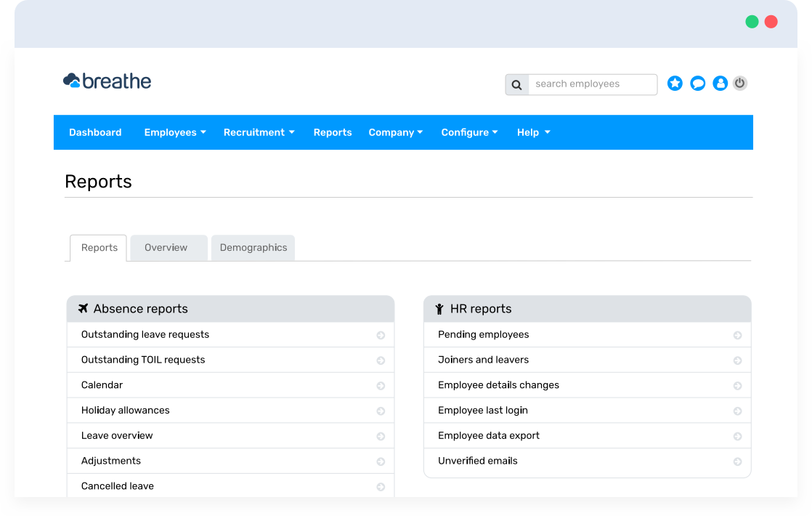This screenshot has width=812, height=516.
Task: Click arrow icon beside Employee last login
Action: 737,411
